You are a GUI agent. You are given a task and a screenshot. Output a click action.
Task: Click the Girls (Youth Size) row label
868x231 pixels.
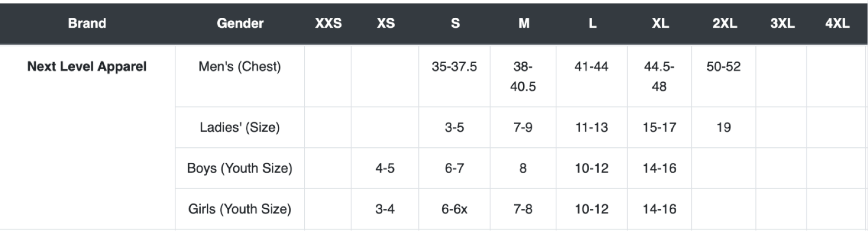click(x=240, y=209)
